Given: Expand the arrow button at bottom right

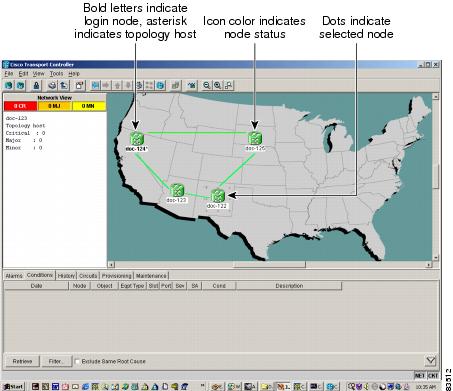Looking at the screenshot, I should [x=431, y=361].
